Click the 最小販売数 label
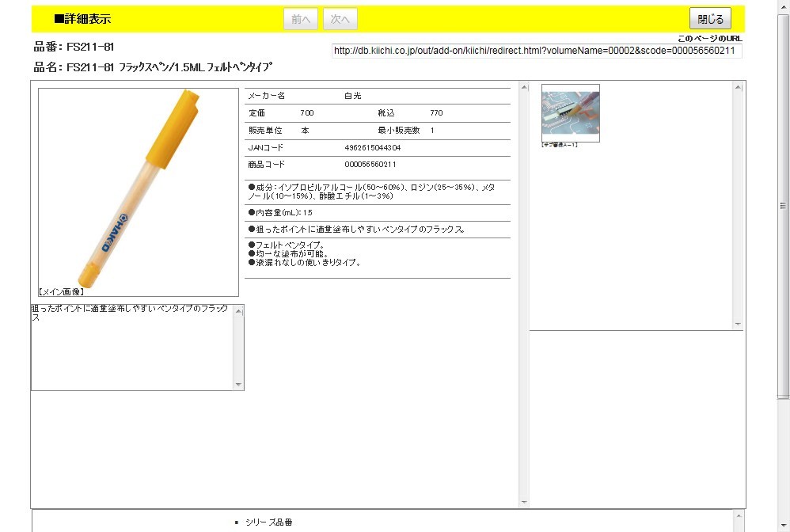Screen dimensions: 790x532 [x=398, y=130]
